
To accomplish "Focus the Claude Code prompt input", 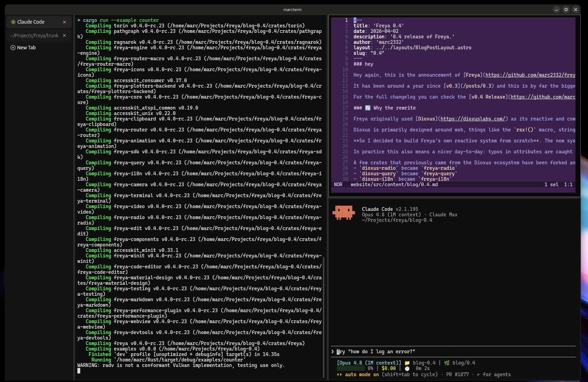I will pos(453,352).
